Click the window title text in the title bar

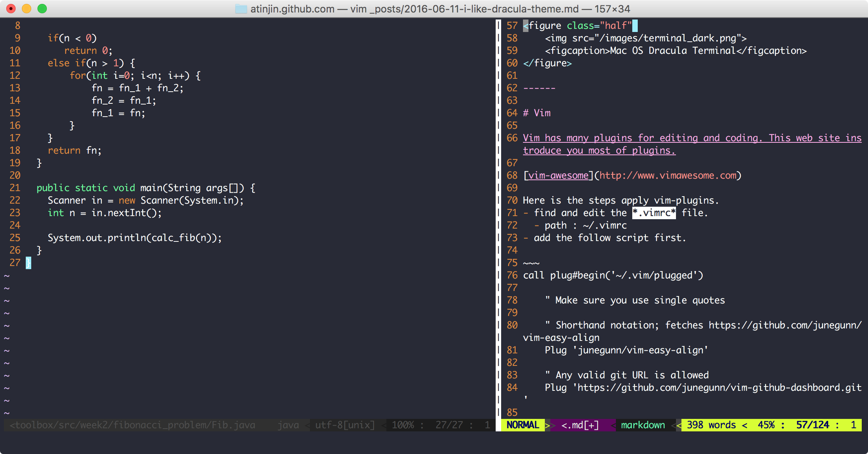click(440, 9)
